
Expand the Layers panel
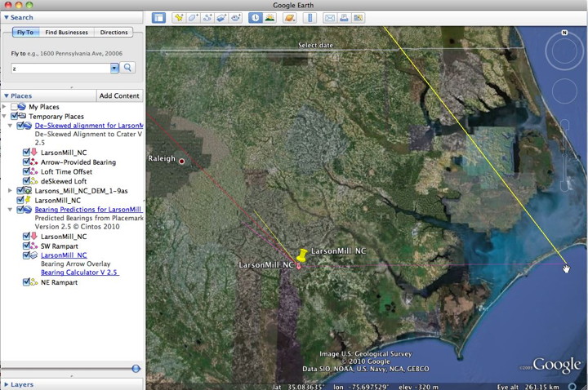pos(7,383)
